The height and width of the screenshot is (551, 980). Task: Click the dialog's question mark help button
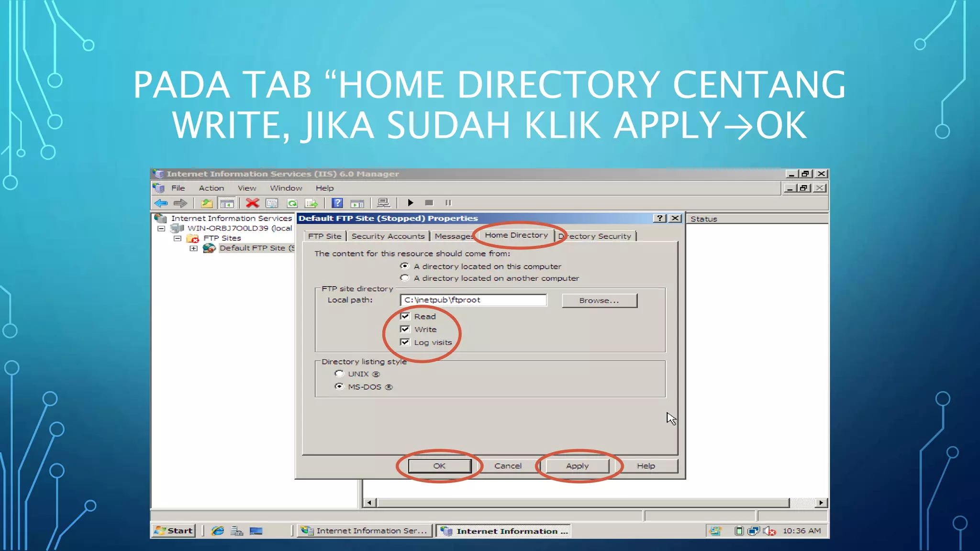click(x=660, y=218)
